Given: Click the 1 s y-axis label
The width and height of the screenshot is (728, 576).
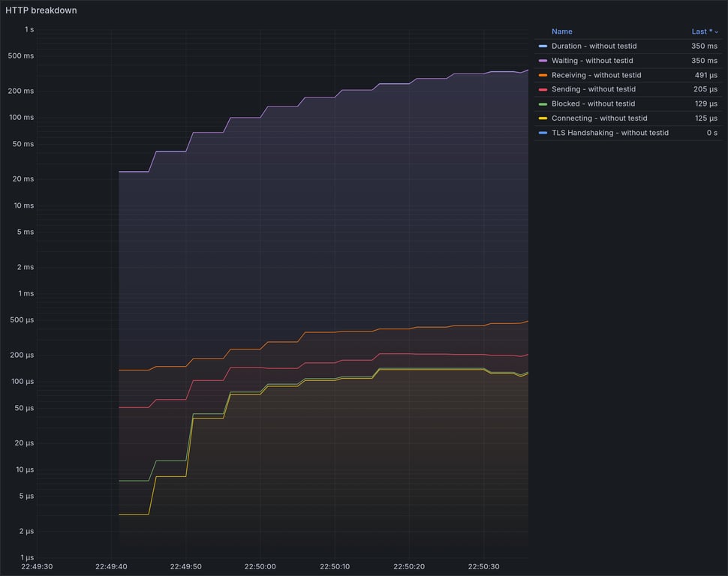Looking at the screenshot, I should point(29,29).
